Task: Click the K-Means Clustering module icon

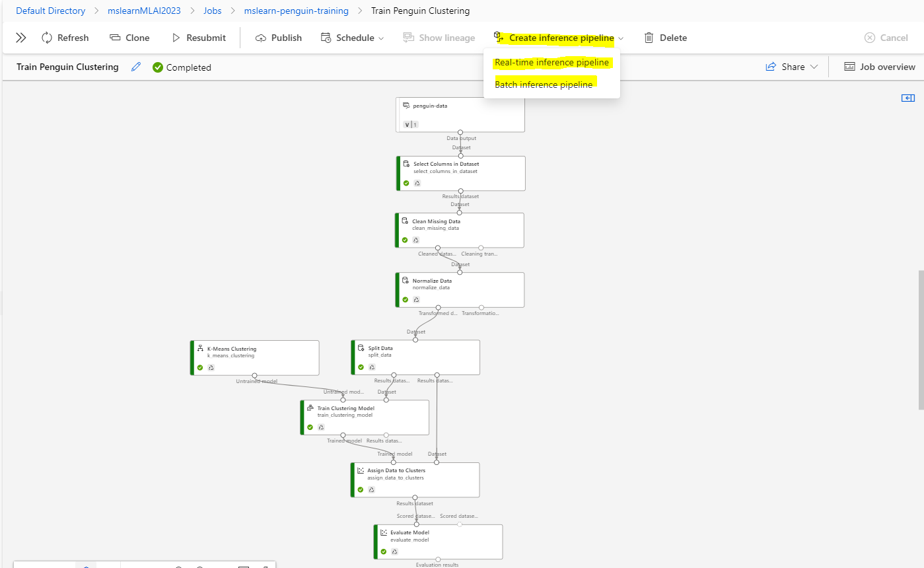Action: 200,348
